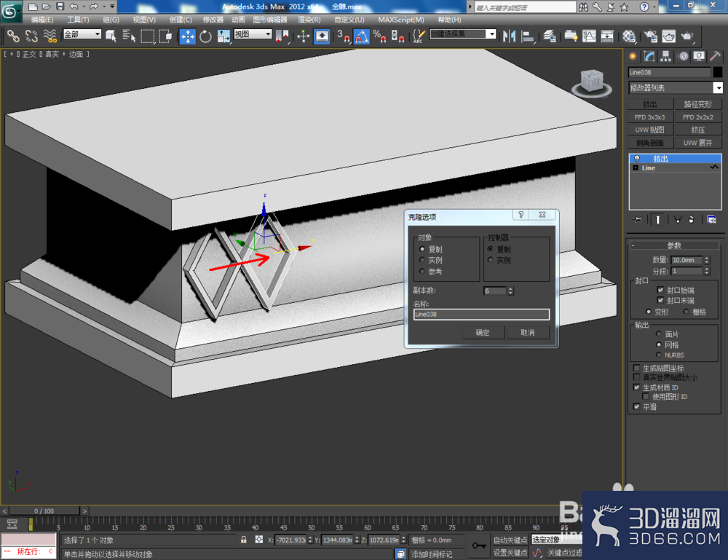Select 实例 radio under 对象
The height and width of the screenshot is (560, 728).
[x=422, y=260]
